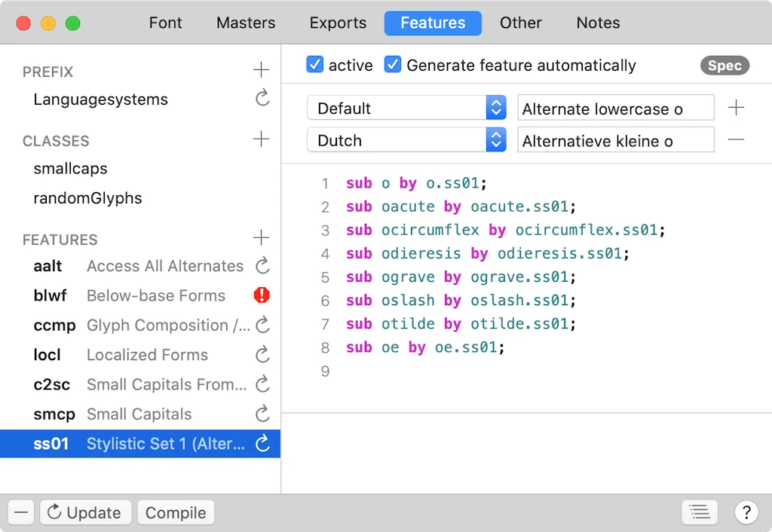Click the red error icon beside blwf
772x532 pixels.
coord(262,295)
